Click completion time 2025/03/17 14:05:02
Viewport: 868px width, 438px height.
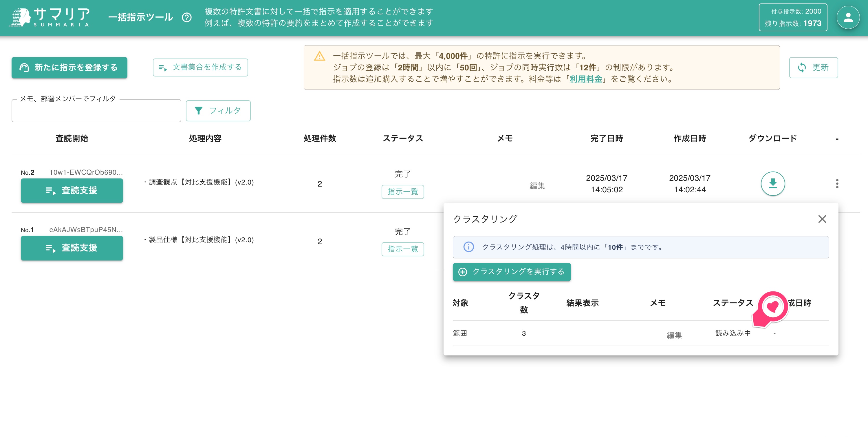[607, 184]
